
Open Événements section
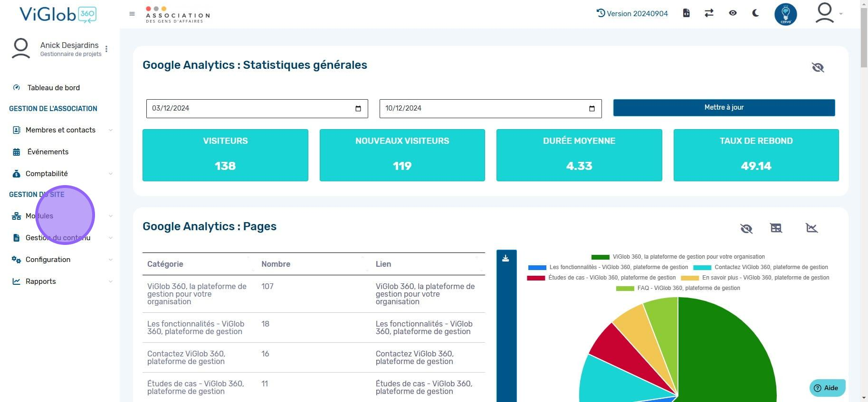[48, 151]
